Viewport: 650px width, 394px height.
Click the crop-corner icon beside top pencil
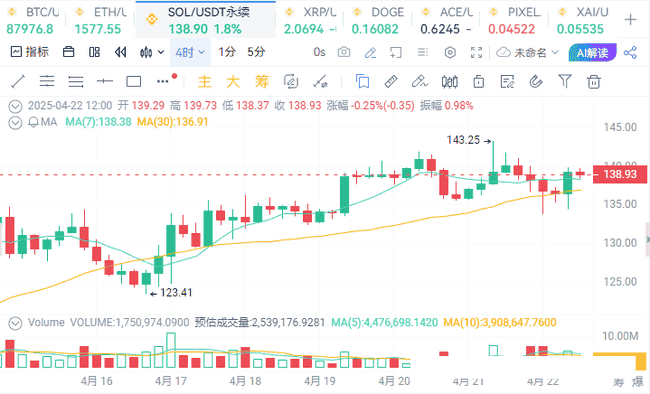(x=395, y=53)
